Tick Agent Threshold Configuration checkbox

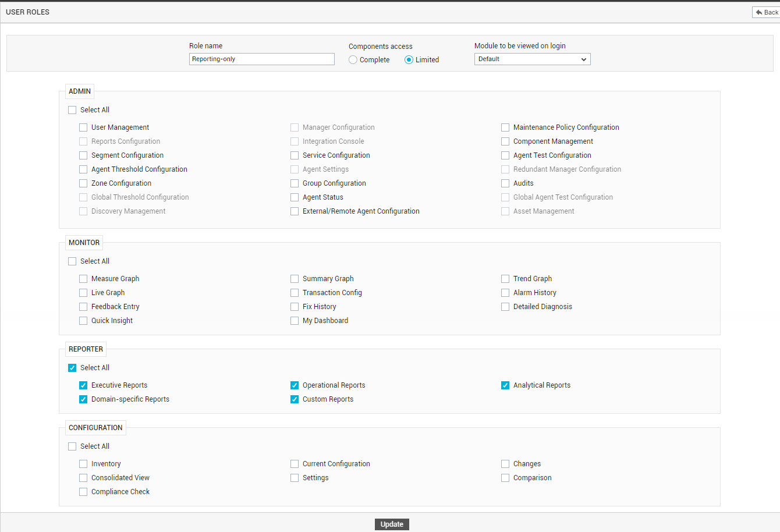pyautogui.click(x=83, y=169)
